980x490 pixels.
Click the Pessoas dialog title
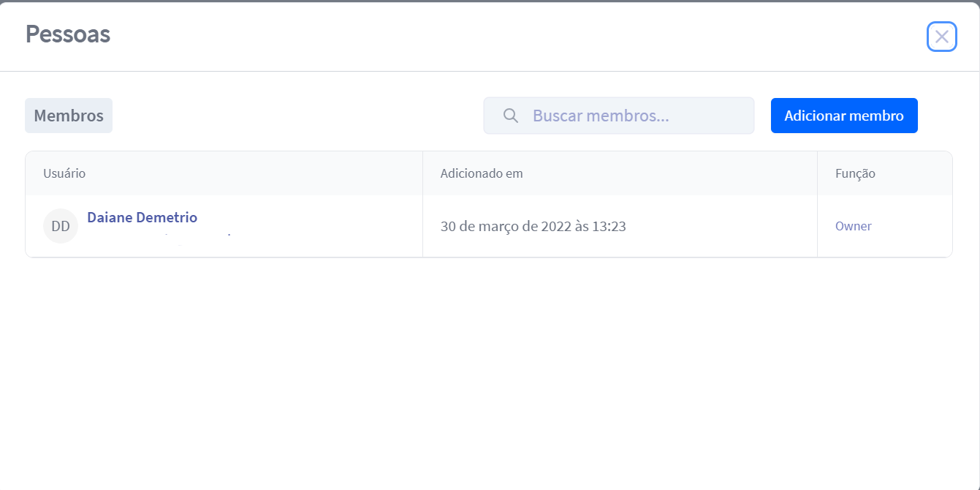tap(68, 34)
